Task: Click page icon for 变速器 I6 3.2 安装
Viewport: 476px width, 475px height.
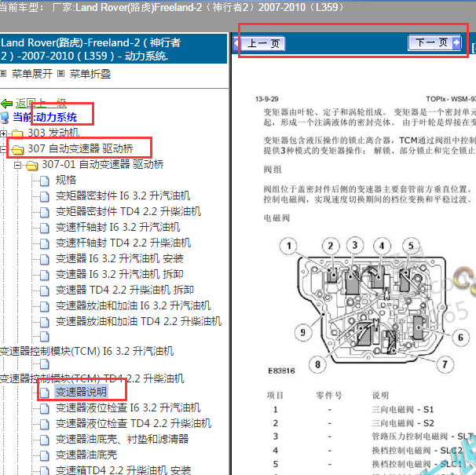Action: [45, 260]
